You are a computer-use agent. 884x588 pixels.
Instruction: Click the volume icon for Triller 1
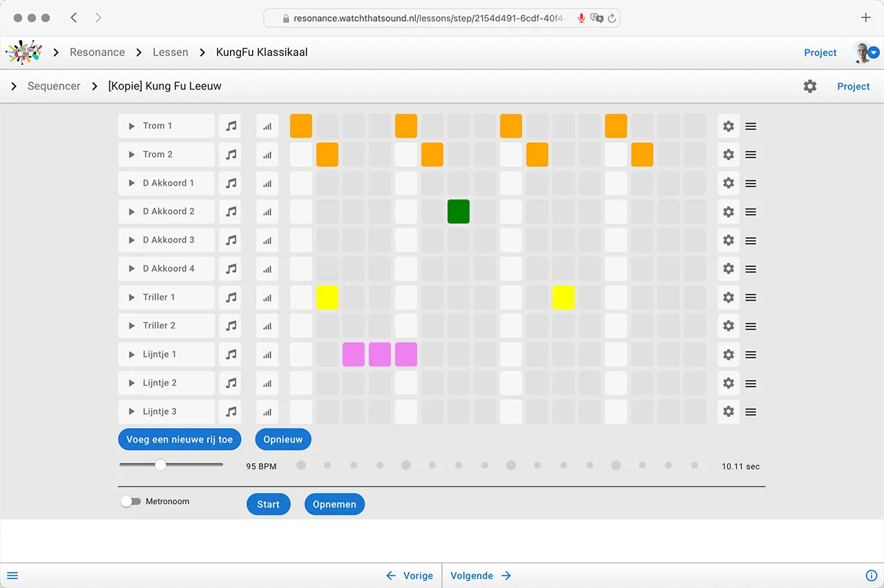click(x=267, y=297)
